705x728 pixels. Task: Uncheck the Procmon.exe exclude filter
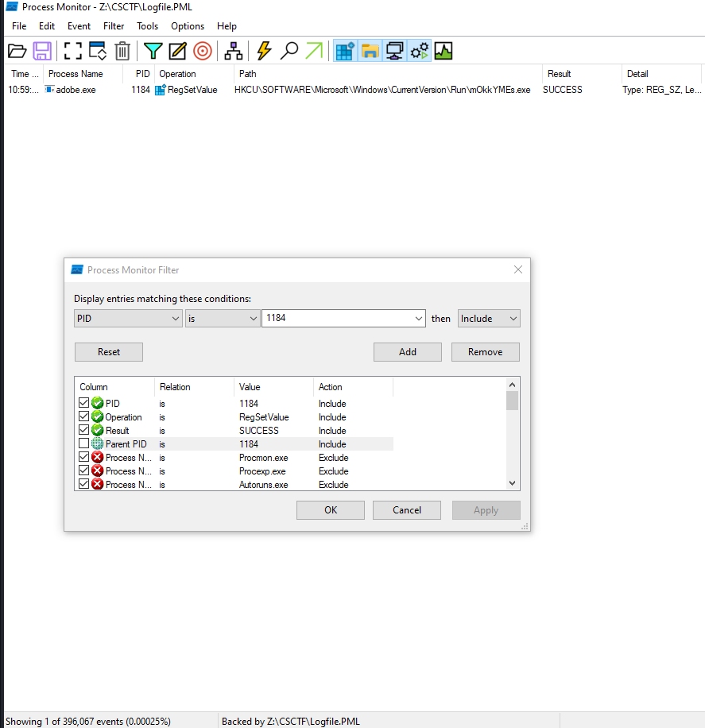point(84,458)
